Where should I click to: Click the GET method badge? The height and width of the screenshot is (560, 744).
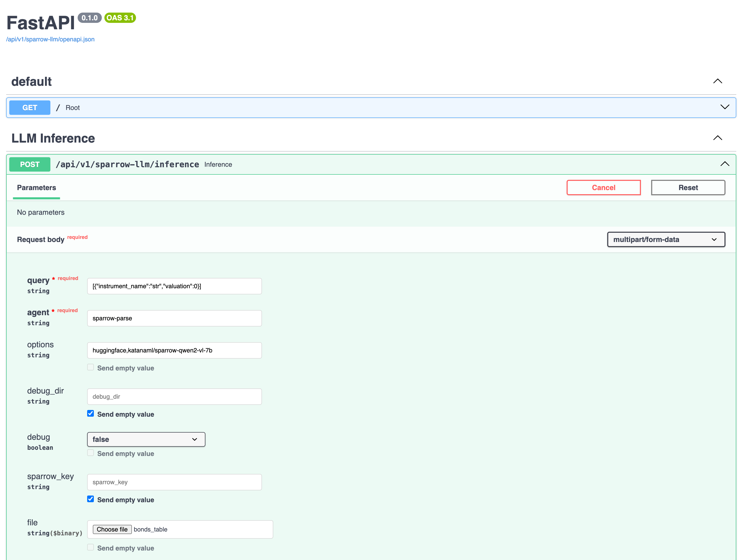click(x=30, y=108)
